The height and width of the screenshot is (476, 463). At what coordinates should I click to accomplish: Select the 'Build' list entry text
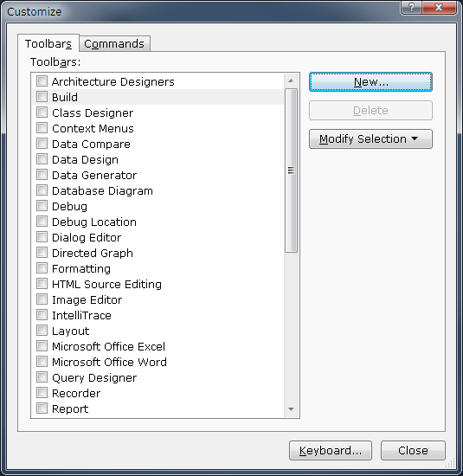click(65, 98)
